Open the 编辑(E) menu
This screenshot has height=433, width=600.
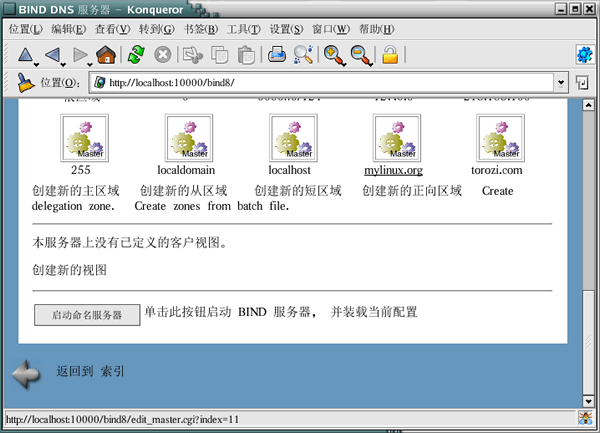[68, 29]
